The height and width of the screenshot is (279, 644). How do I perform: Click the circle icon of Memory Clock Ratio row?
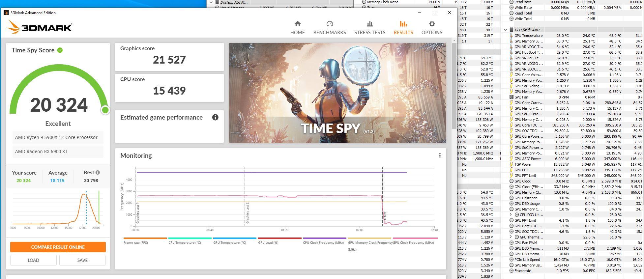364,2
